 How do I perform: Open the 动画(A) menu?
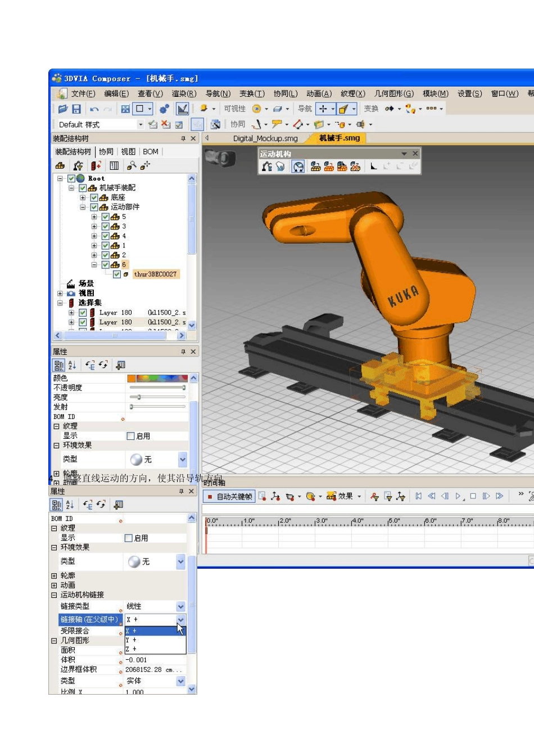click(319, 94)
